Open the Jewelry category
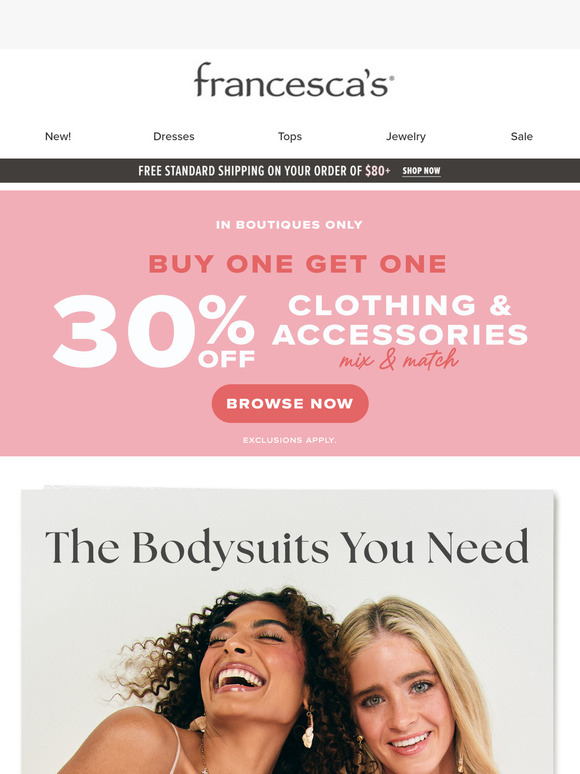580x774 pixels. pyautogui.click(x=406, y=136)
